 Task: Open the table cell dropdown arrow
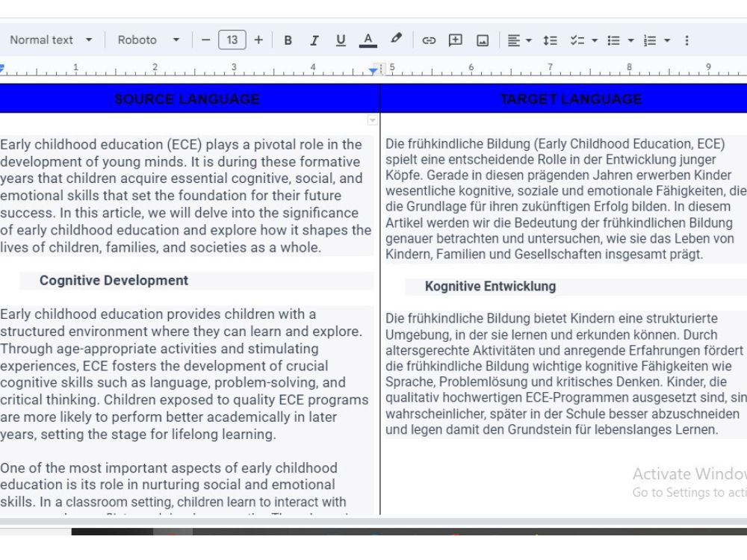(373, 120)
